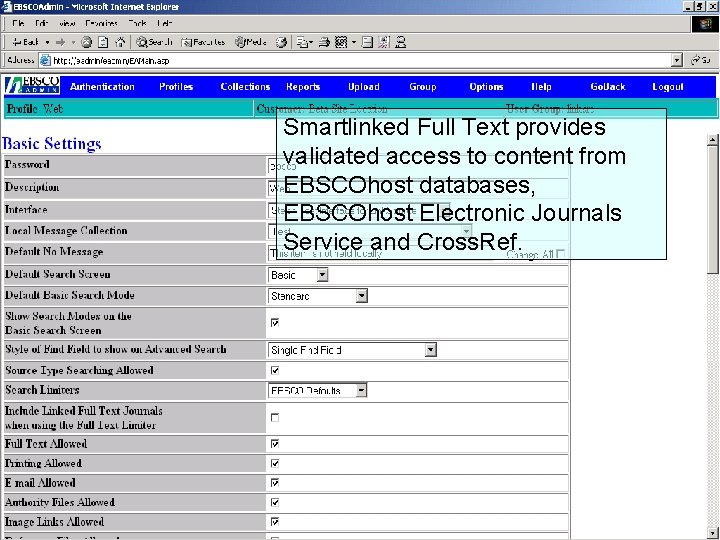Click the page scrollbar down arrow
Screen dimensions: 720x540
pos(712,533)
